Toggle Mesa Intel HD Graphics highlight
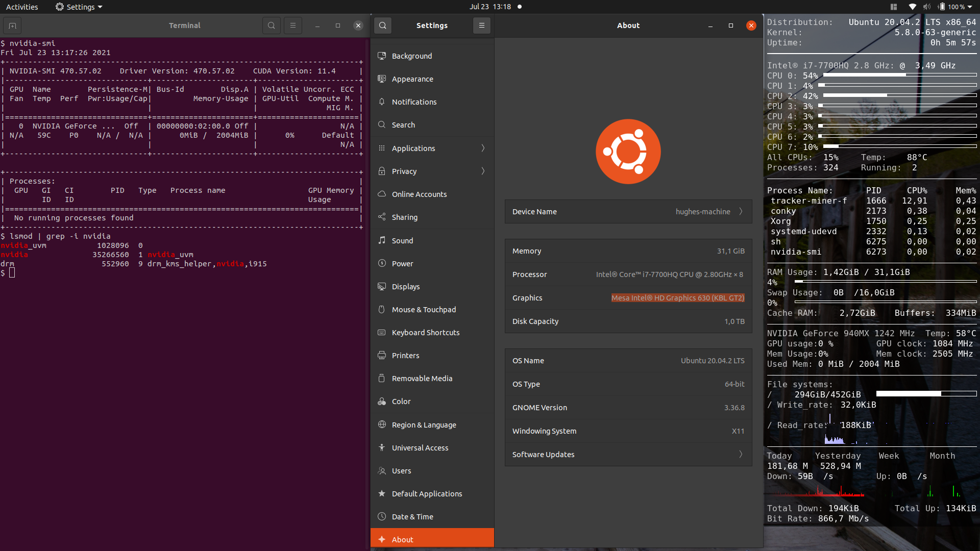This screenshot has width=980, height=551. pyautogui.click(x=676, y=297)
